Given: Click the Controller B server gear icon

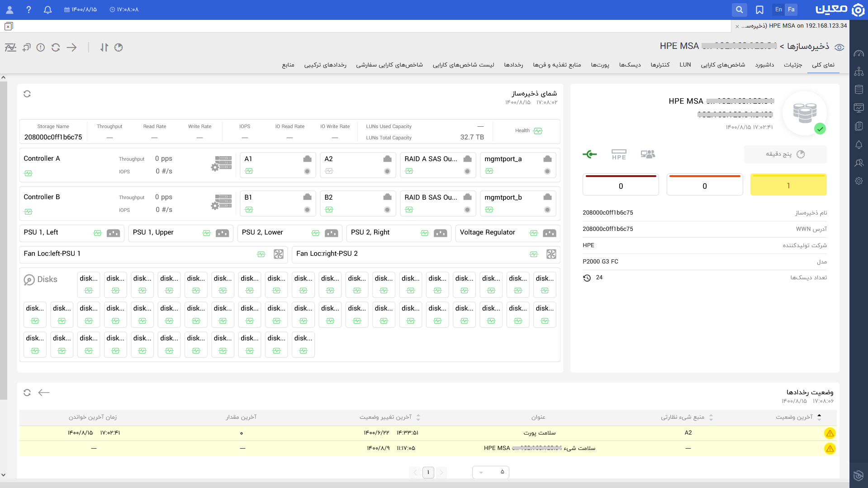Looking at the screenshot, I should pos(222,202).
